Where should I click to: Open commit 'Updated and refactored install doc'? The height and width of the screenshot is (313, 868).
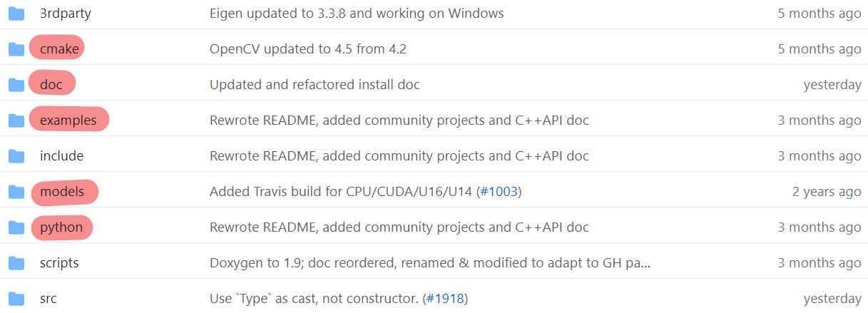click(x=315, y=85)
